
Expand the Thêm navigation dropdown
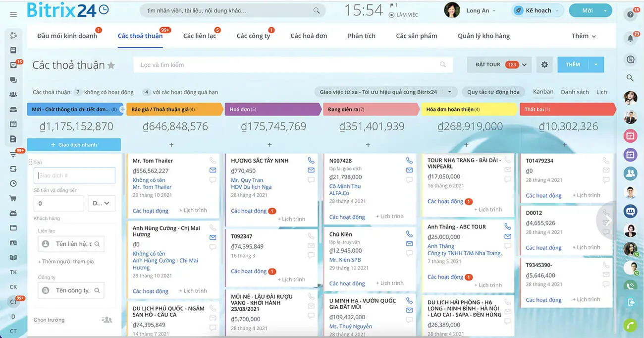tap(584, 36)
